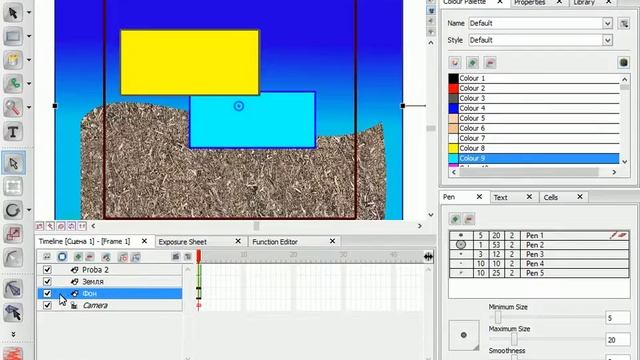
Task: Select the blue Colour 4 swatch
Action: coord(453,108)
